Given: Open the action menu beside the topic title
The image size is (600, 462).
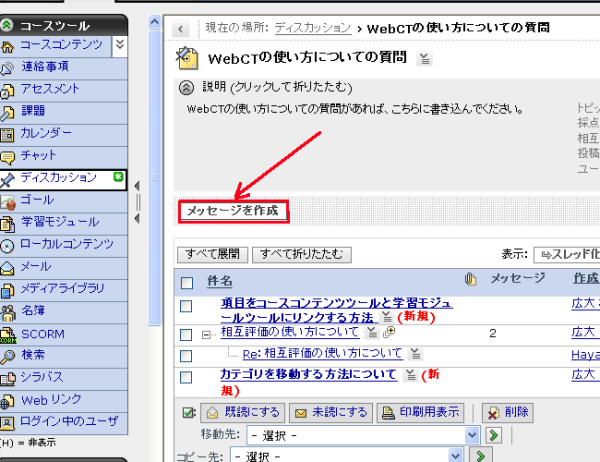Looking at the screenshot, I should pos(424,59).
